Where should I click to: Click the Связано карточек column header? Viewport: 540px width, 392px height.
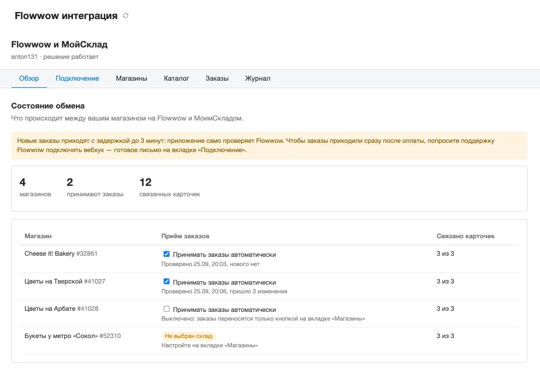coord(466,236)
